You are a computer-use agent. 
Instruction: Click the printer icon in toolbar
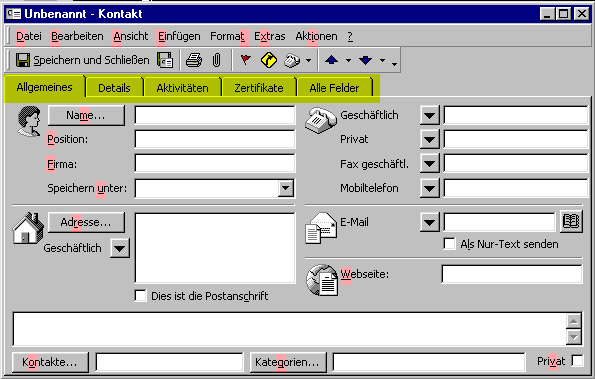[194, 60]
